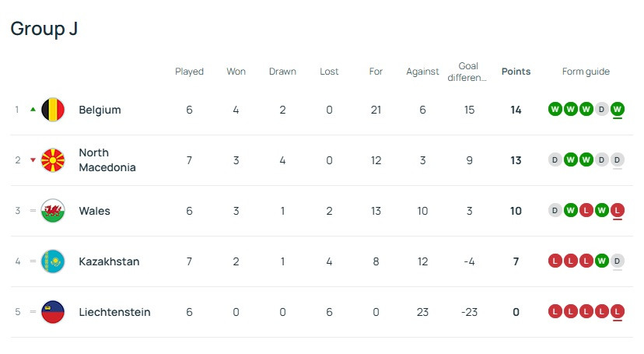Click the Wales flag icon

click(53, 211)
